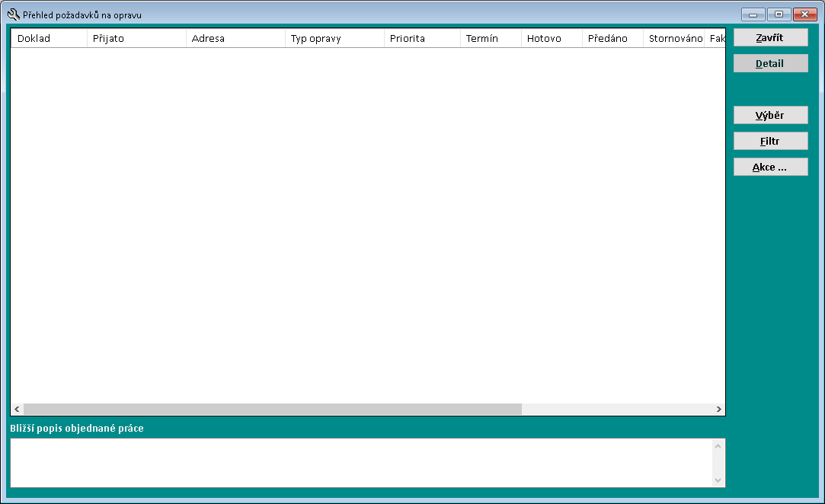This screenshot has width=825, height=504.
Task: Sort by the Termín column header
Action: point(491,39)
